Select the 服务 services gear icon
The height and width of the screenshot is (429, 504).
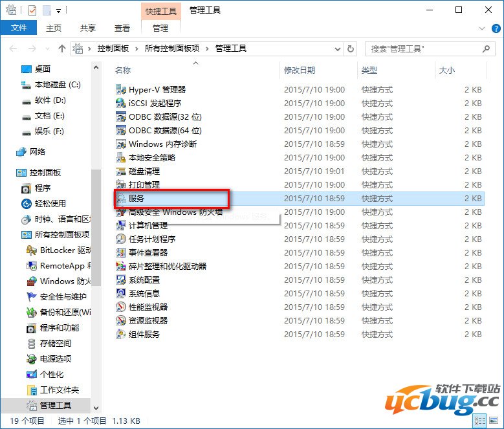[120, 199]
